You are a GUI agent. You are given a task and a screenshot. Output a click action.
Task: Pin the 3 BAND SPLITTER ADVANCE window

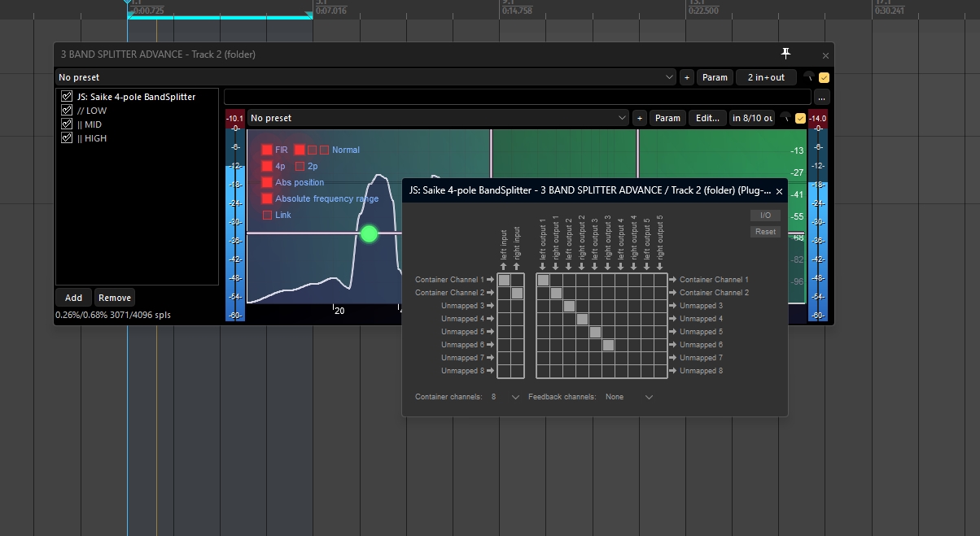click(x=785, y=54)
